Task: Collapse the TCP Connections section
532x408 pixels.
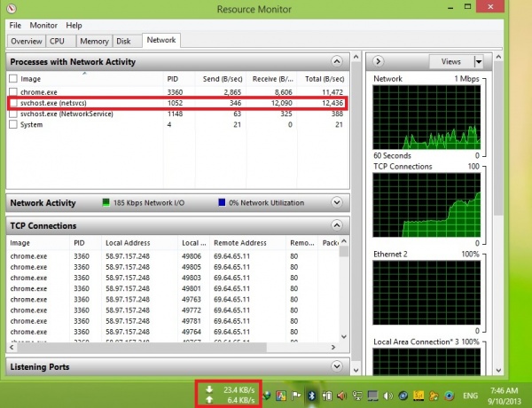Action: click(x=337, y=225)
